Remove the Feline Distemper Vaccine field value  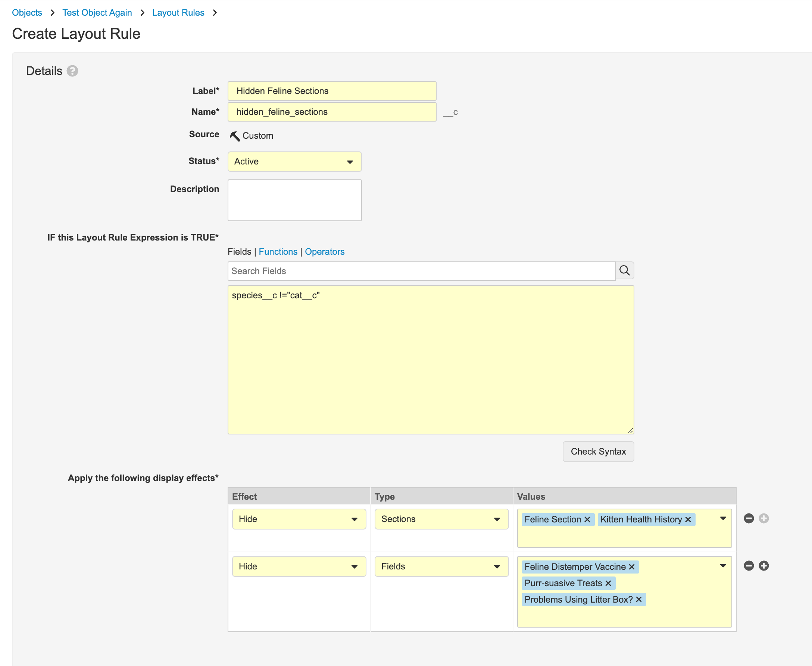click(x=631, y=567)
